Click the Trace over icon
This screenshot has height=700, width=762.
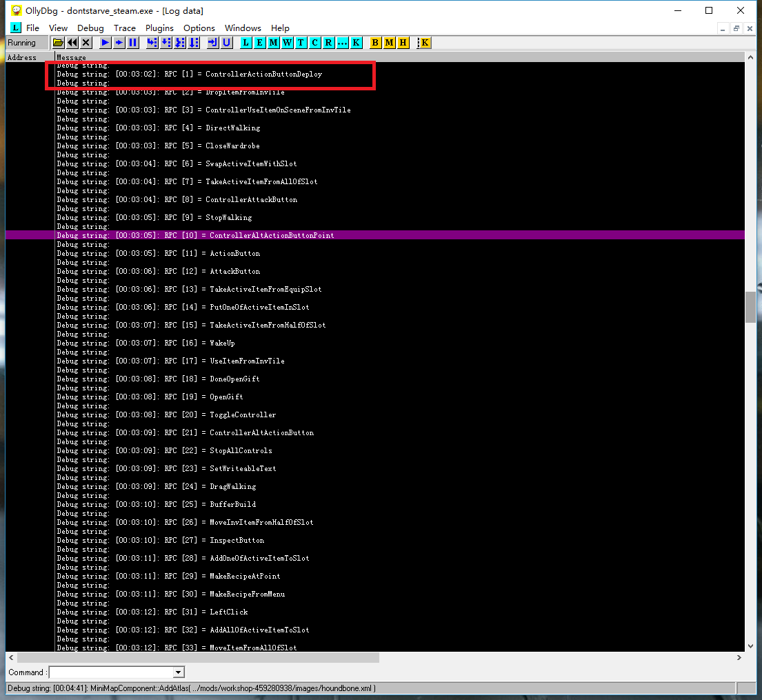pyautogui.click(x=194, y=43)
